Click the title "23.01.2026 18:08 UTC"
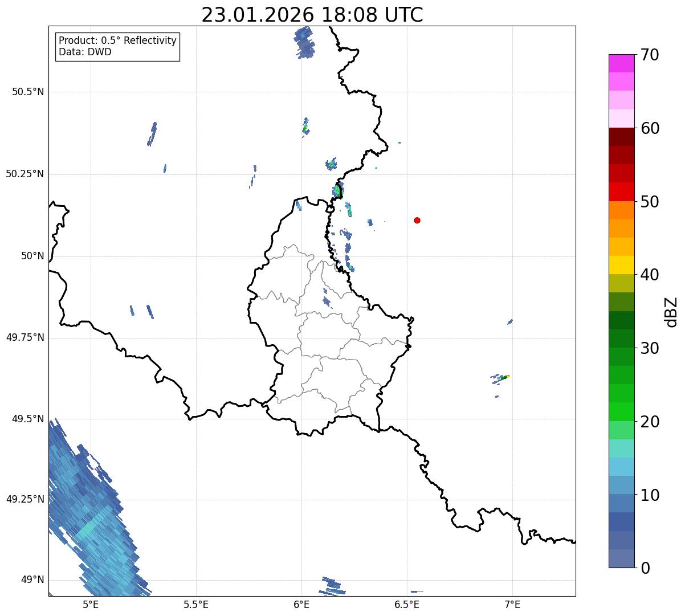 click(312, 15)
